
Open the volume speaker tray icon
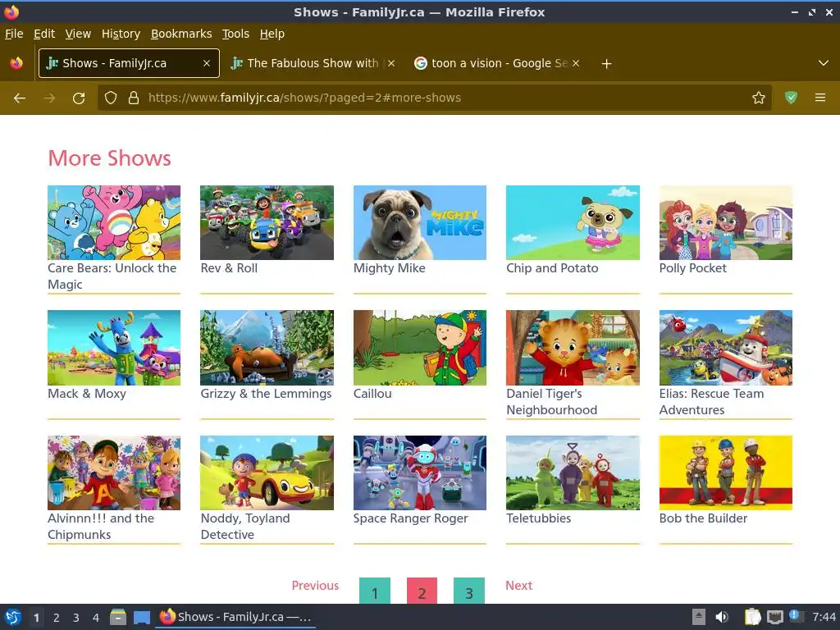pyautogui.click(x=722, y=617)
